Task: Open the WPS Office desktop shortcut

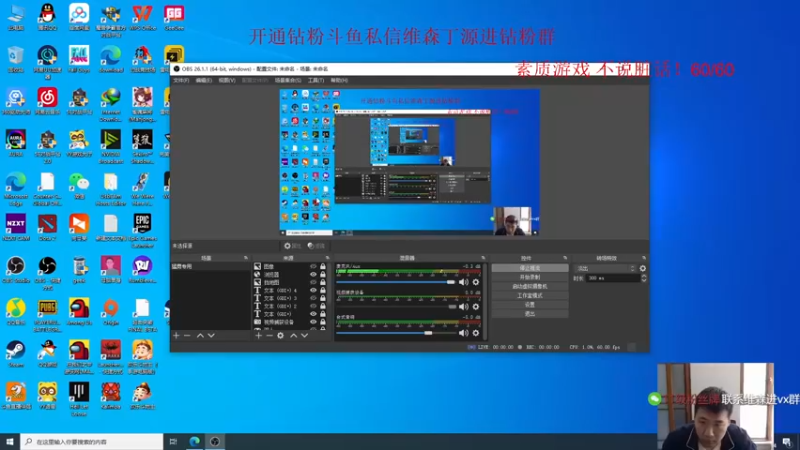Action: click(x=142, y=17)
